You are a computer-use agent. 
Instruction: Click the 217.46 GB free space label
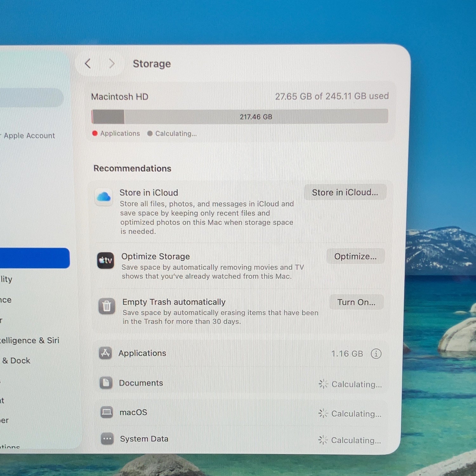(x=256, y=117)
